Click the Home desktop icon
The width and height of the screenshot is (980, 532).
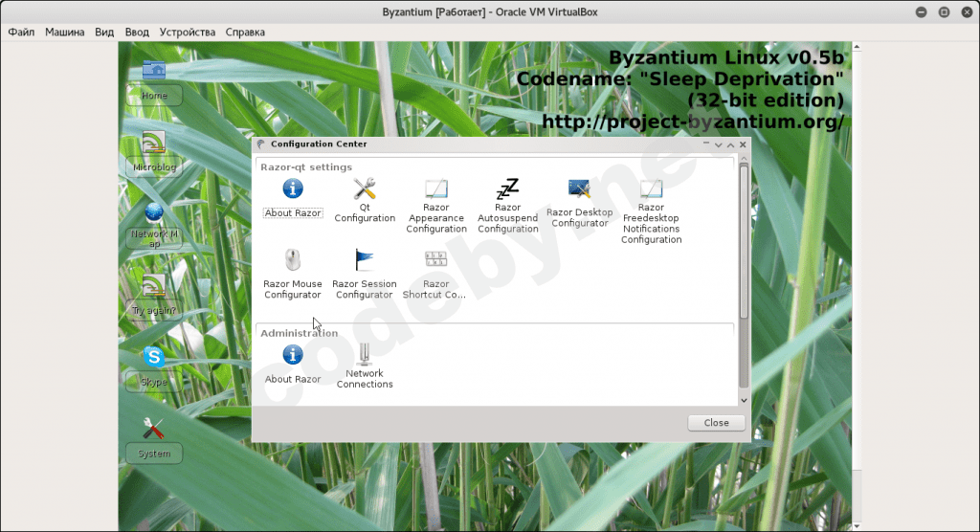point(154,81)
